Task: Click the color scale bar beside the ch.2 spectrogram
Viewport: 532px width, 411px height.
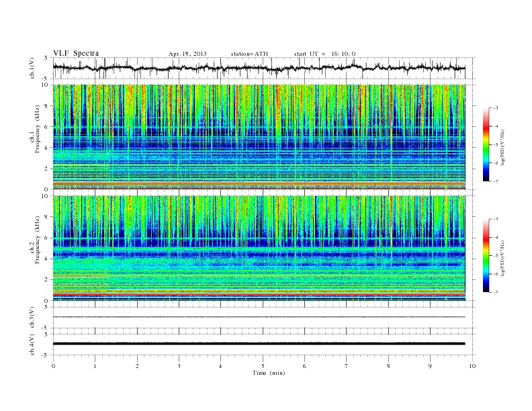Action: coord(486,256)
